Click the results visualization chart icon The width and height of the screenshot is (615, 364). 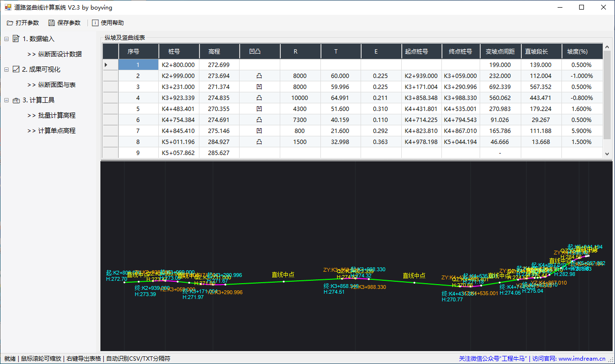coord(16,69)
